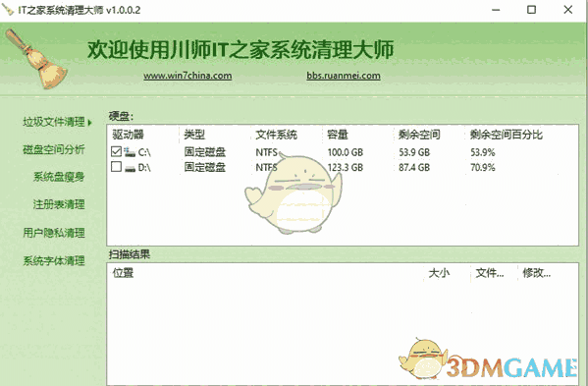Select 用户隐私清理 in the sidebar

[54, 233]
